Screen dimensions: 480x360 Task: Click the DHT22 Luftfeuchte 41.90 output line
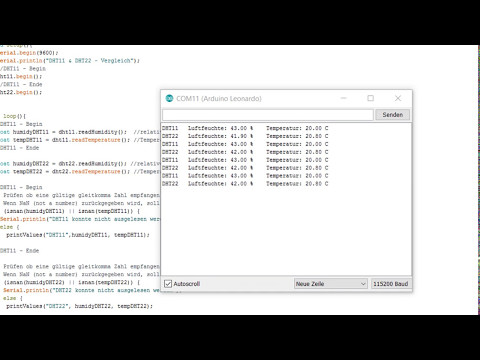pyautogui.click(x=245, y=136)
